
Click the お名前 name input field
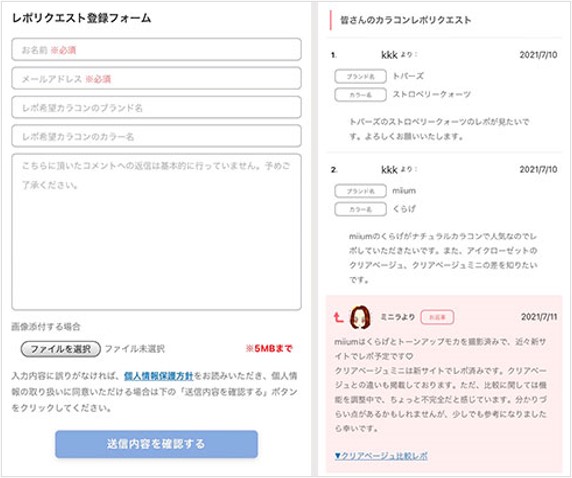click(156, 50)
